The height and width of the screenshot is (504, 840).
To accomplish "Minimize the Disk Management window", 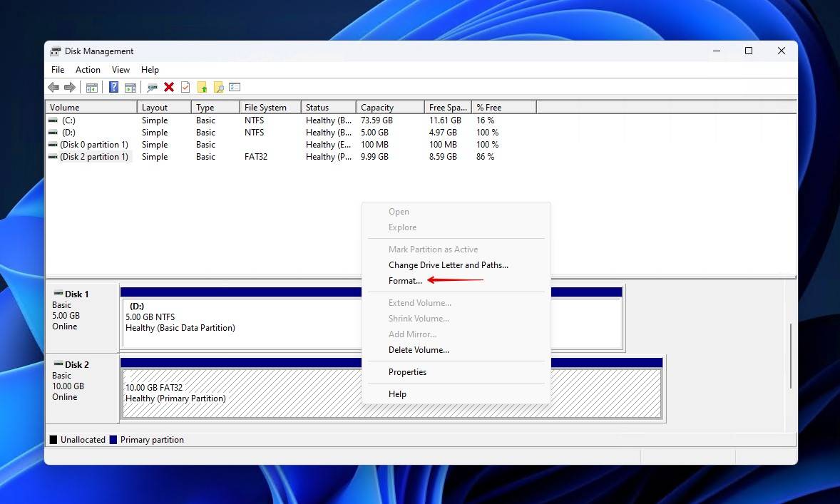I will coord(716,51).
